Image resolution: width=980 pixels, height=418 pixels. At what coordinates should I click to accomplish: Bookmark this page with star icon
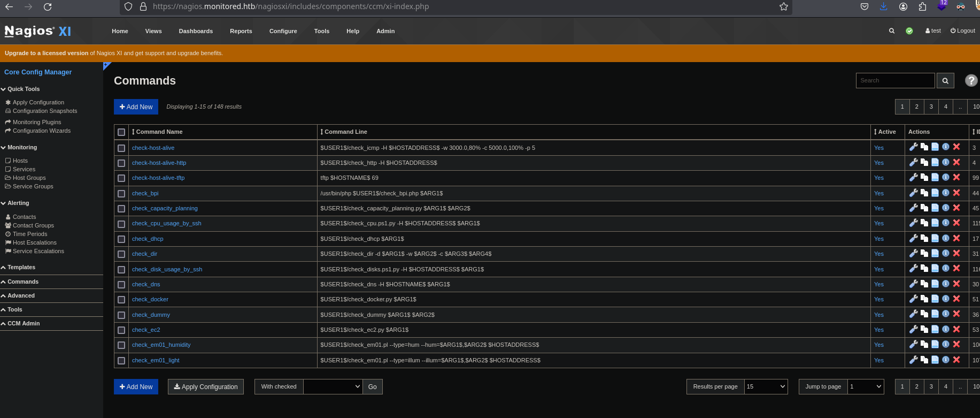(x=784, y=7)
